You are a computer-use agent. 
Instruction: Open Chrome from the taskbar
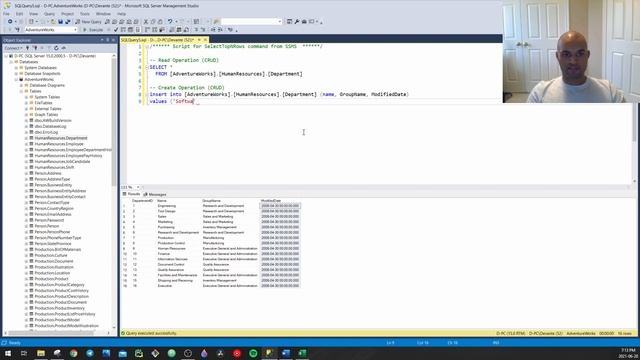tap(73, 353)
